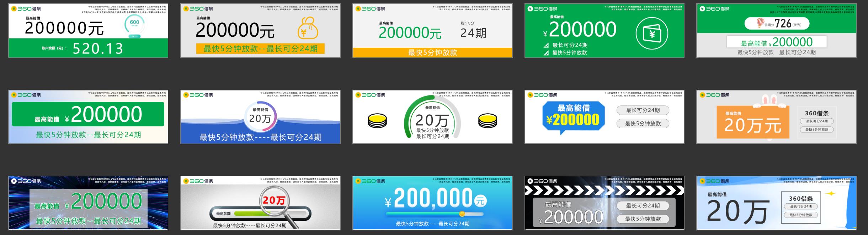
Task: Select the blue wave 20万 banner thumbnail
Action: [260, 117]
